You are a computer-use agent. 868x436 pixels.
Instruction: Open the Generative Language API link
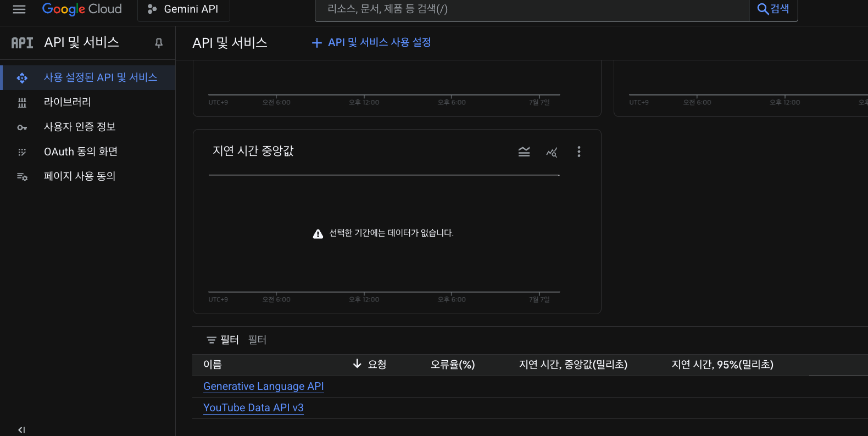point(263,387)
